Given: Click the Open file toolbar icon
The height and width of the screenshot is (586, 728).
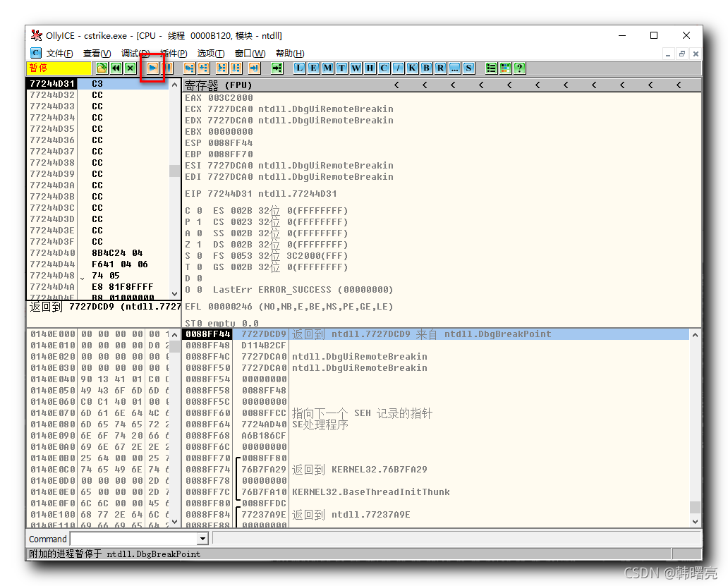Looking at the screenshot, I should click(102, 68).
